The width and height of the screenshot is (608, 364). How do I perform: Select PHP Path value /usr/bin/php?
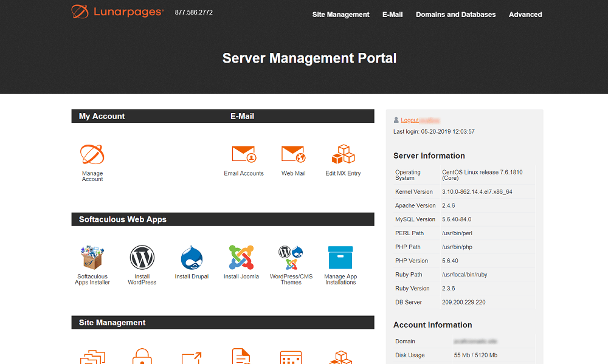(457, 247)
